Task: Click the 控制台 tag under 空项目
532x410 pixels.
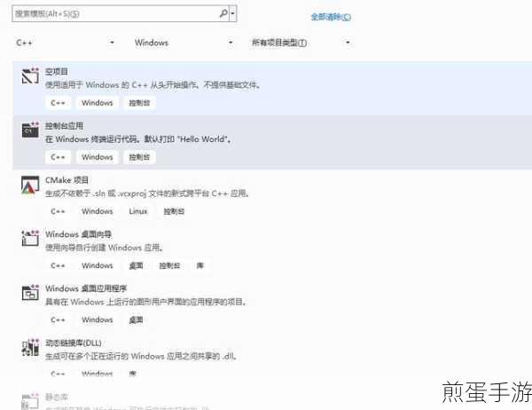Action: pyautogui.click(x=139, y=103)
